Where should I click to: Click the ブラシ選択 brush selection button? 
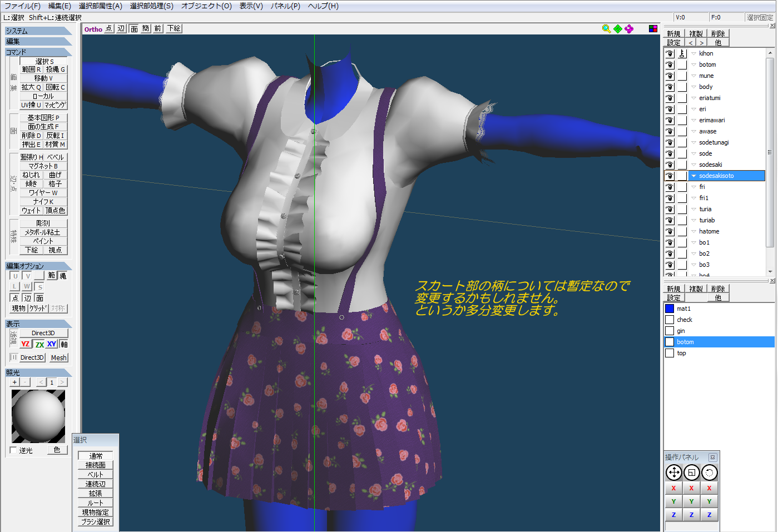tap(96, 521)
